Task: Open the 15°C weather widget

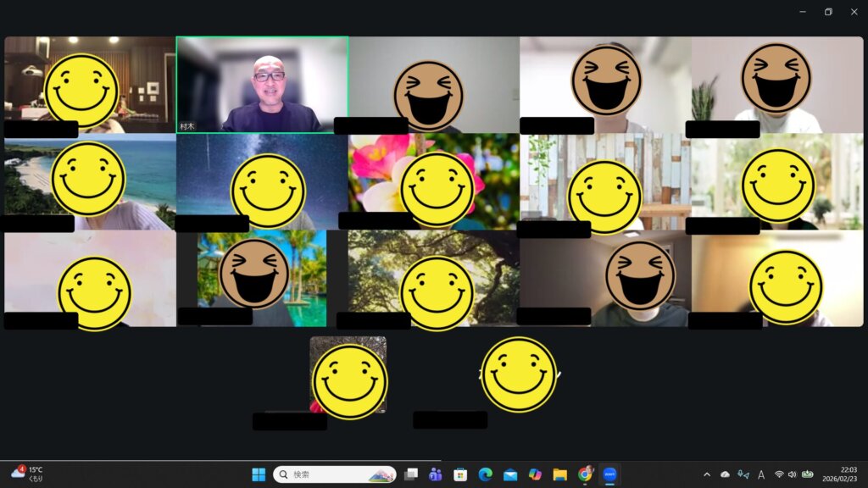Action: click(27, 474)
